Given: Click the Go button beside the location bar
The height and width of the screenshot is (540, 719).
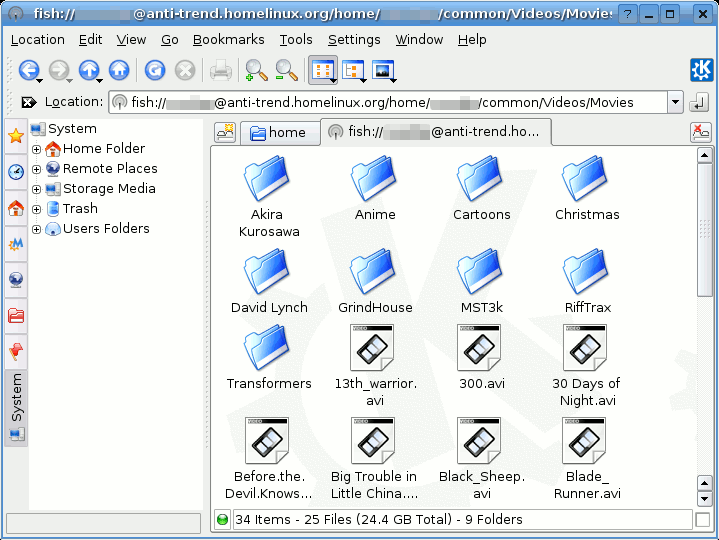Looking at the screenshot, I should pos(699,102).
